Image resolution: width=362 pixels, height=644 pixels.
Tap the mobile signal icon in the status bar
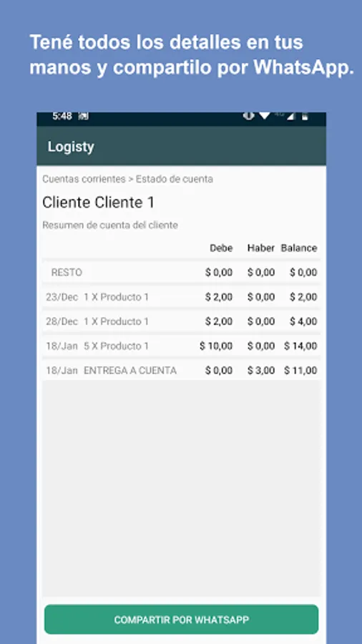point(290,117)
